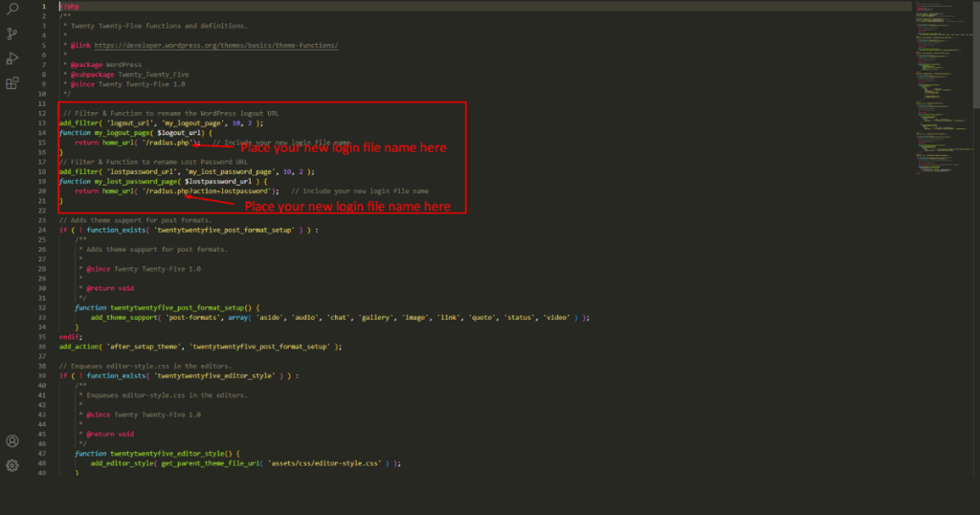
Task: Click the 'after_setup_theme' action string
Action: tap(144, 347)
